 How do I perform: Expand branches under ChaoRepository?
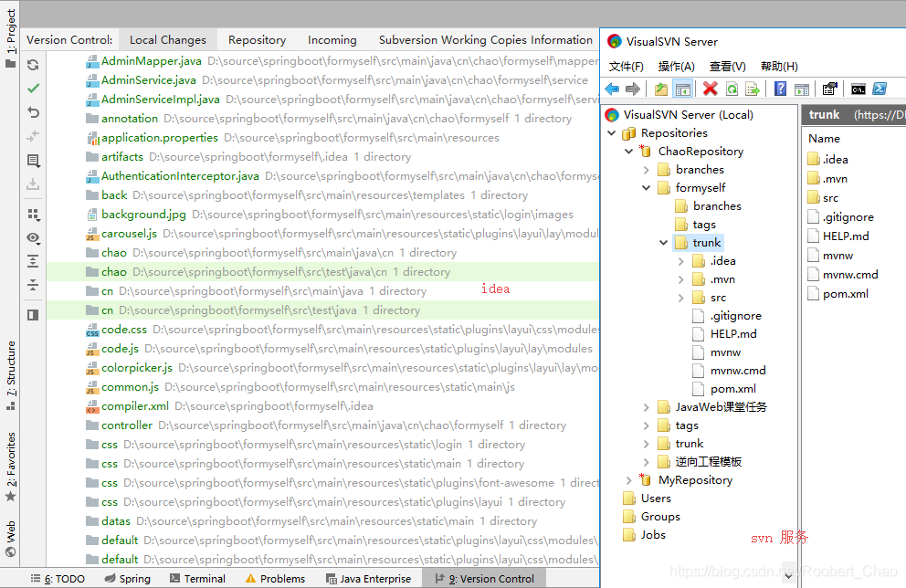coord(646,170)
